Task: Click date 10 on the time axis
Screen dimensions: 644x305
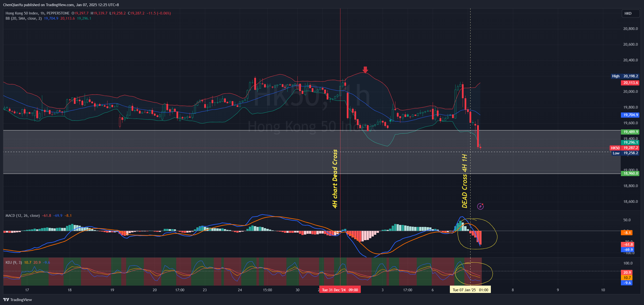Action: click(603, 290)
